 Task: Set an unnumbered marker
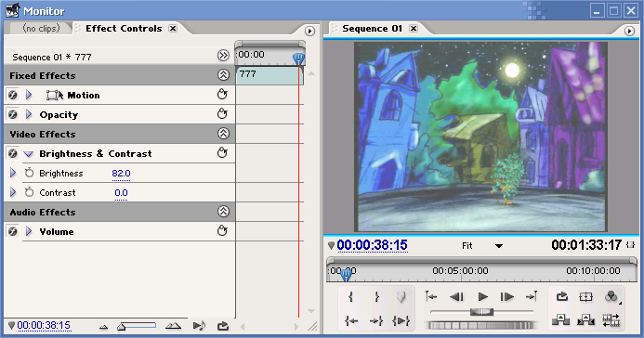[x=401, y=296]
